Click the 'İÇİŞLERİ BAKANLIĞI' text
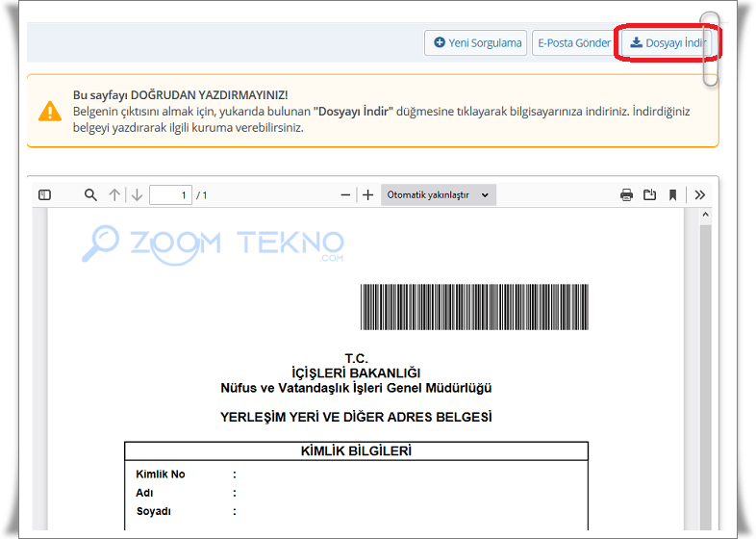The width and height of the screenshot is (756, 539). point(356,373)
